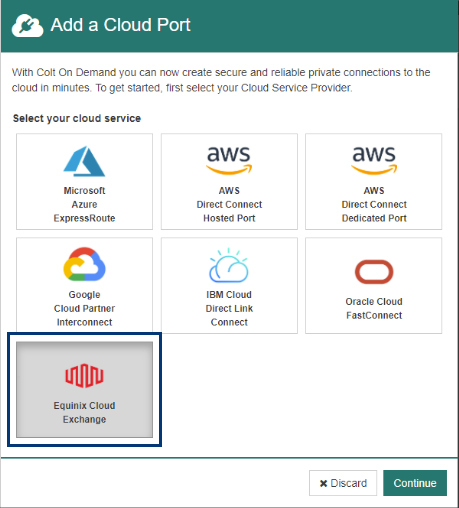Select the Equinix logo icon
Viewport: 459px width, 508px height.
tap(84, 376)
